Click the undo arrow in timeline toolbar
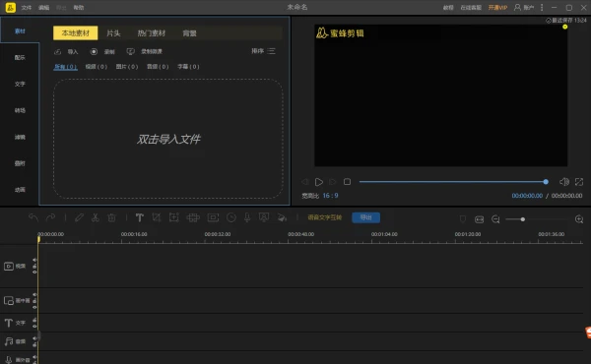The image size is (591, 364). coord(33,217)
